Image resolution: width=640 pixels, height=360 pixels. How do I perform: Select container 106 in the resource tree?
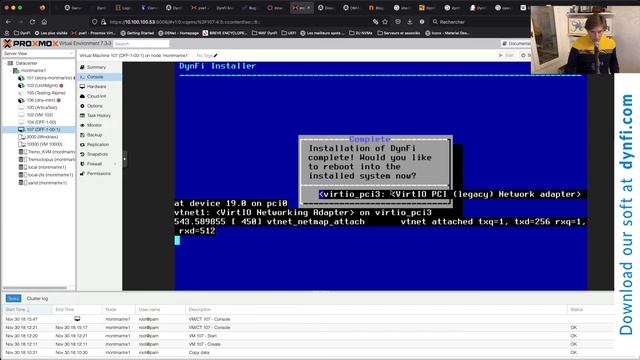pyautogui.click(x=40, y=100)
